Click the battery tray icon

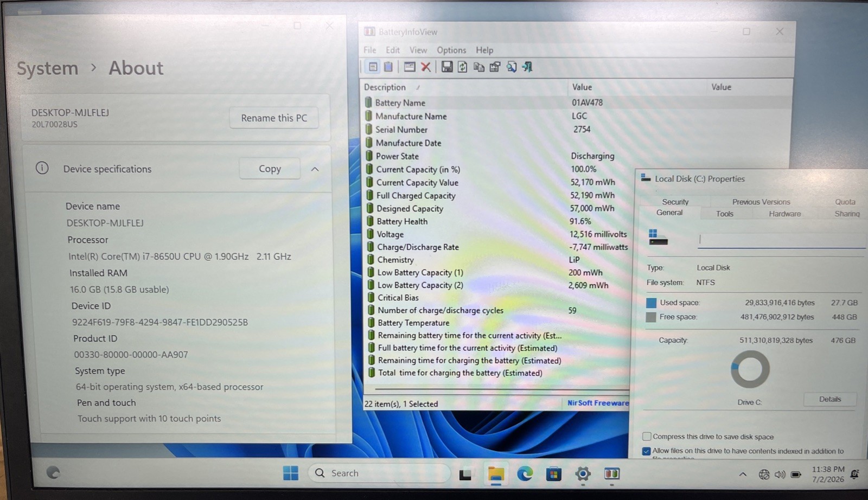(796, 475)
